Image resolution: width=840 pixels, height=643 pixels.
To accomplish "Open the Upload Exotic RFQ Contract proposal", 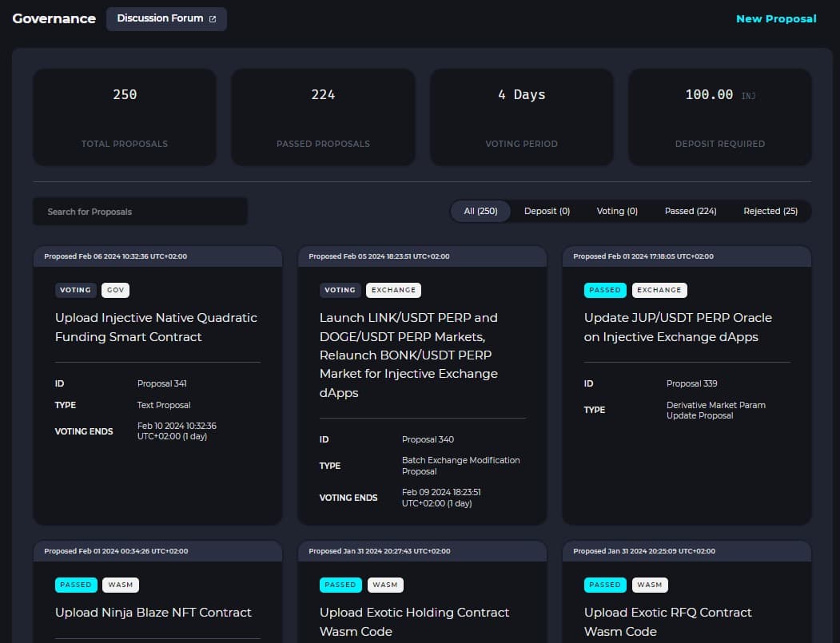I will click(x=667, y=621).
